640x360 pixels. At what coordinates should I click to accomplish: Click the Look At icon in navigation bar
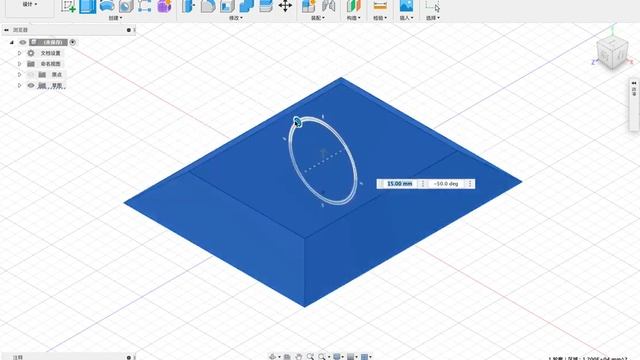(287, 357)
